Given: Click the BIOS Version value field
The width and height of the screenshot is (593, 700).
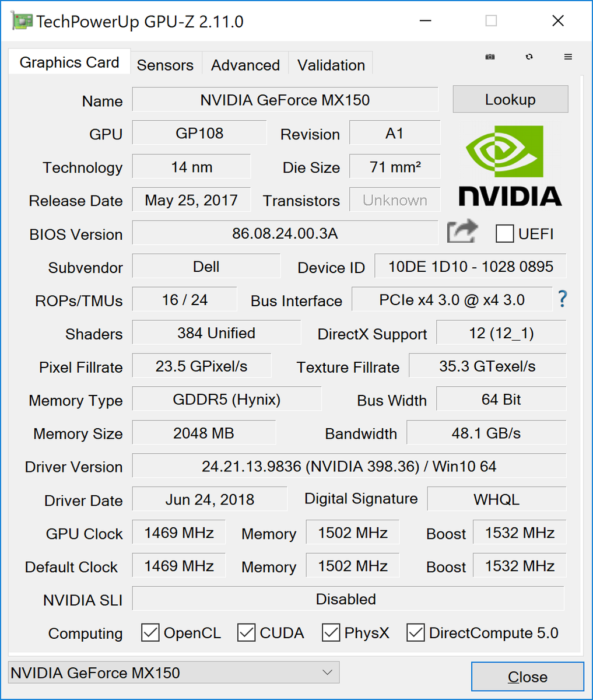Looking at the screenshot, I should point(285,233).
